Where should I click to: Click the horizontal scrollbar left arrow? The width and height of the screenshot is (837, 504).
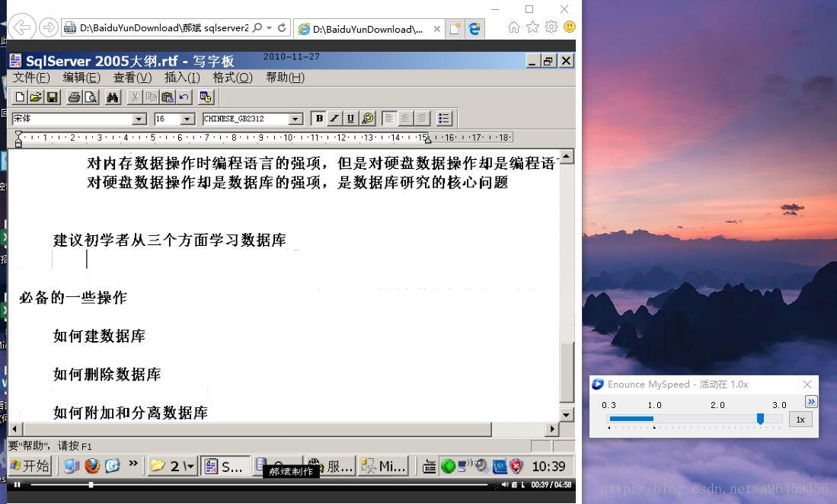(x=15, y=429)
